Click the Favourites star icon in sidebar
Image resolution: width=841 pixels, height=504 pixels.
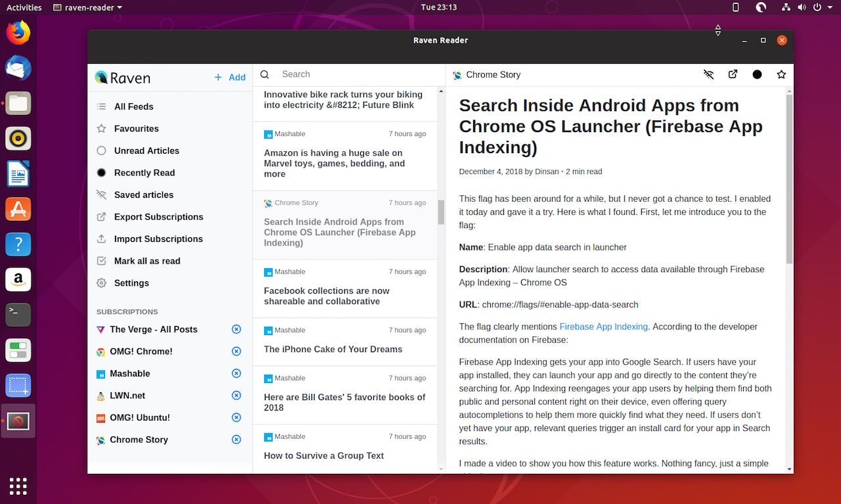click(x=101, y=129)
